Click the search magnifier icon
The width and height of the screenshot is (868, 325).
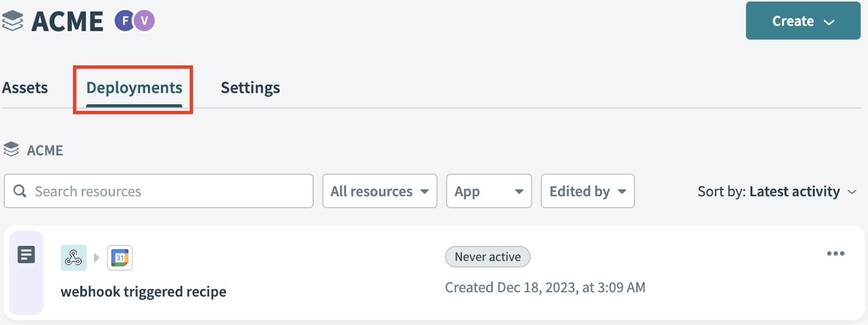point(20,191)
